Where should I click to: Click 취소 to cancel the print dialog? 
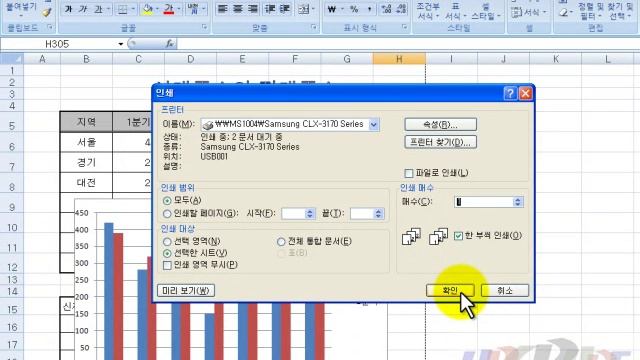pos(505,291)
